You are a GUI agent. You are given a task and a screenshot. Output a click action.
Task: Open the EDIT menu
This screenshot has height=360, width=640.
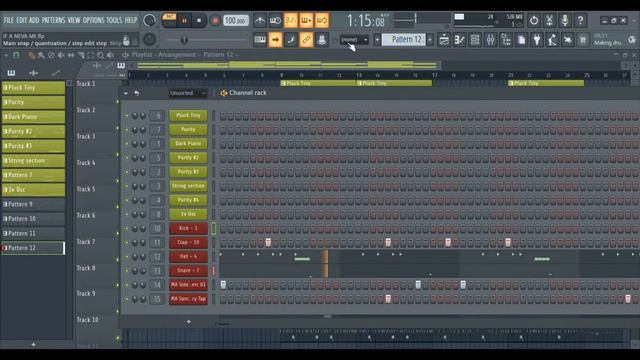pyautogui.click(x=22, y=20)
